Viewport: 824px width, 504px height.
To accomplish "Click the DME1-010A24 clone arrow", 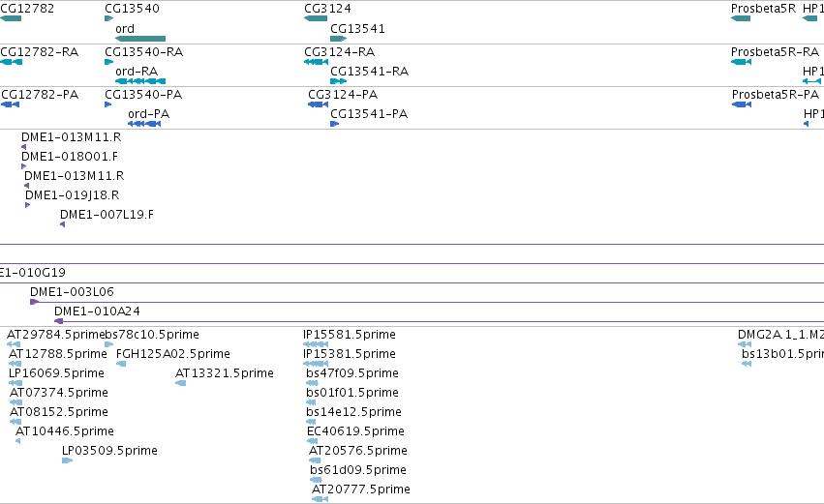I will pos(59,321).
